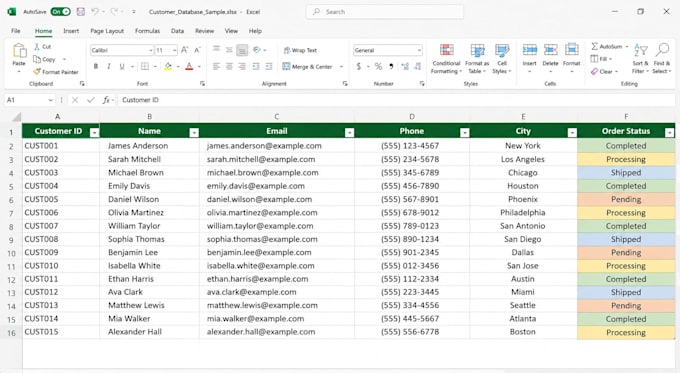Image resolution: width=680 pixels, height=373 pixels.
Task: Open the General number format dropdown
Action: [x=419, y=51]
